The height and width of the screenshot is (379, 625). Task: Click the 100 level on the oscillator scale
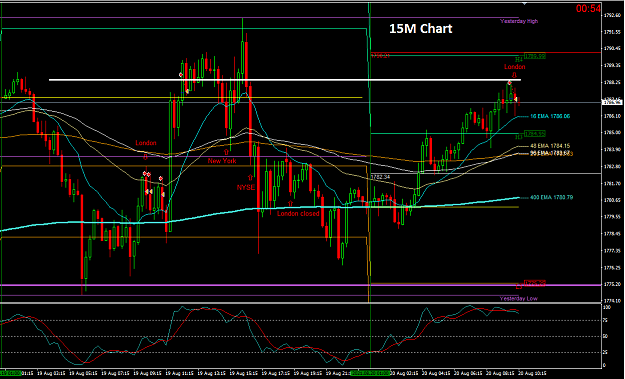[x=607, y=308]
